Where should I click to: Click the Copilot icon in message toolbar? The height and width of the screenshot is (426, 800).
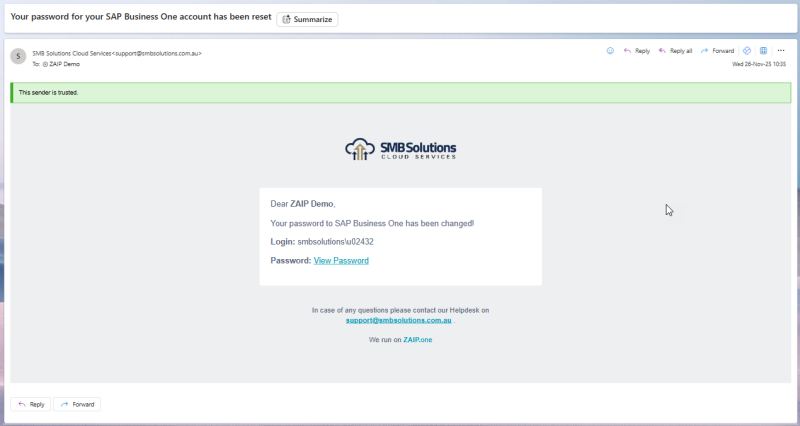(x=746, y=50)
